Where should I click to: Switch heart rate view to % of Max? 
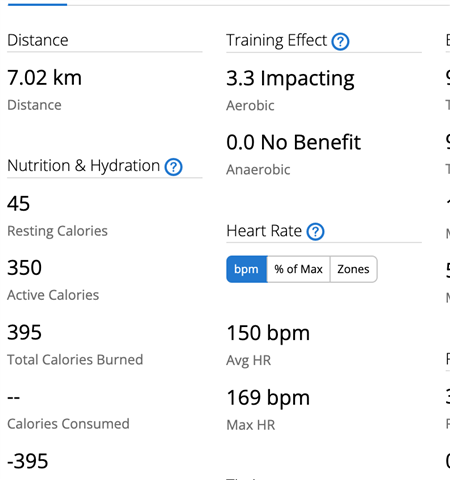coord(299,269)
